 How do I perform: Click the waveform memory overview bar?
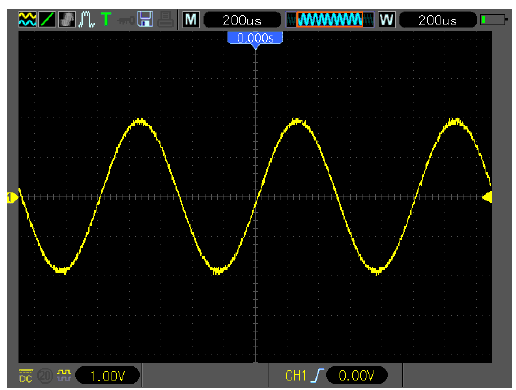coord(330,20)
